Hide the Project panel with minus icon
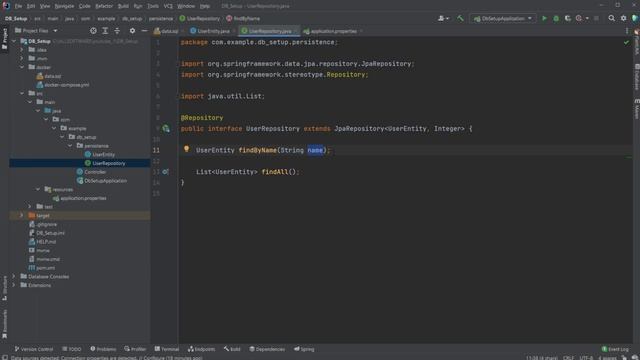Screen dimensions: 640x360 click(x=144, y=31)
